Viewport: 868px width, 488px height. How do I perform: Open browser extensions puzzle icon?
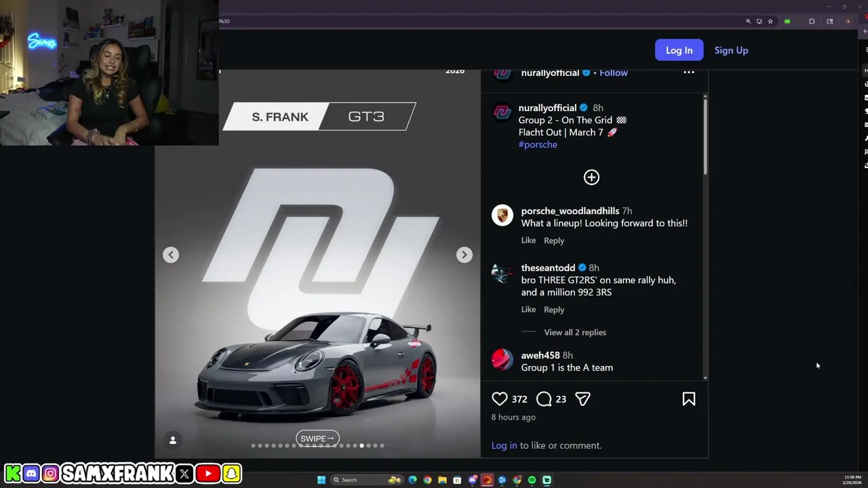(x=812, y=21)
